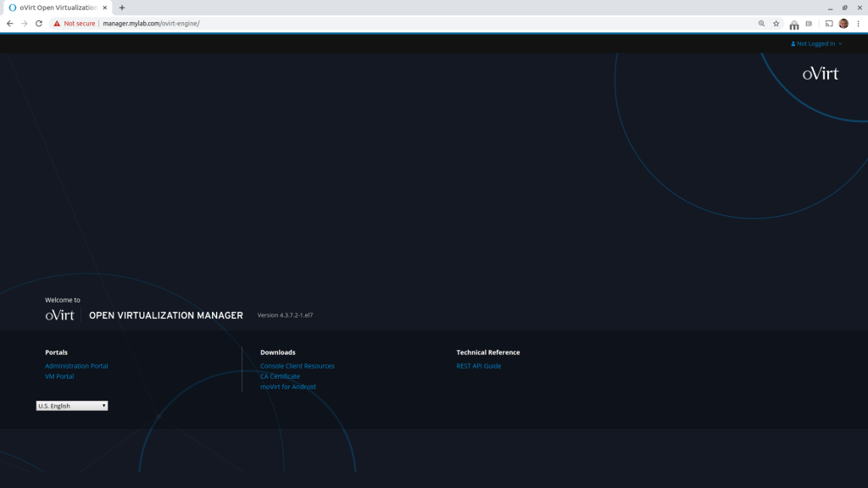Download the CA Certificate
This screenshot has width=868, height=488.
[x=280, y=376]
